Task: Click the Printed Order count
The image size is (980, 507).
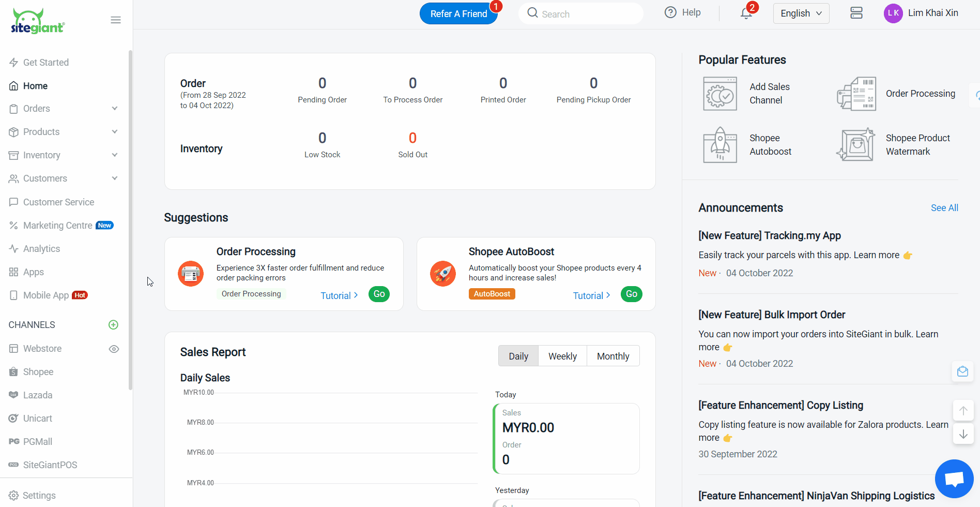Action: click(x=503, y=83)
